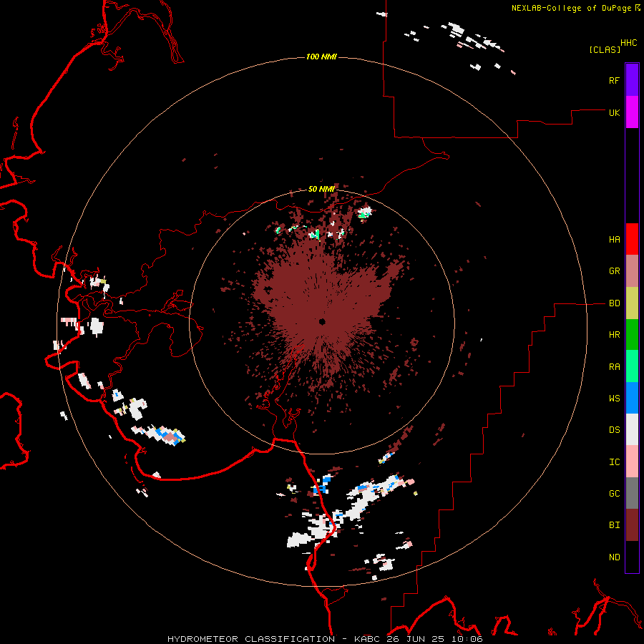Click the ND black legend swatch
Screen dimensions: 644x644
click(632, 557)
